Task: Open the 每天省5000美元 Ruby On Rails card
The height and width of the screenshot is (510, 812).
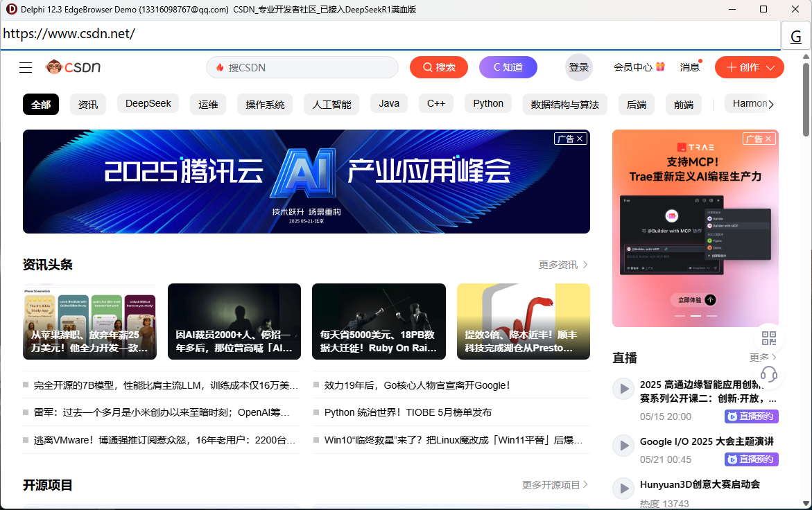Action: point(379,322)
